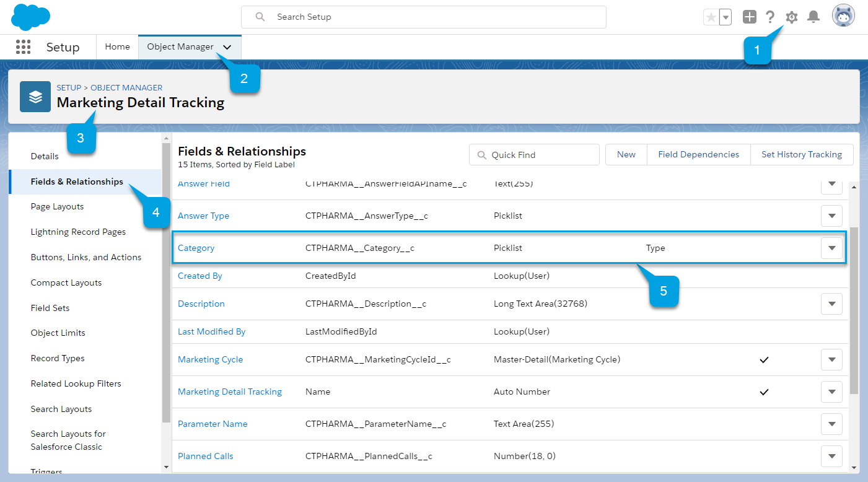Open the Marketing Cycle row action dropdown
Image resolution: width=868 pixels, height=482 pixels.
pos(831,360)
